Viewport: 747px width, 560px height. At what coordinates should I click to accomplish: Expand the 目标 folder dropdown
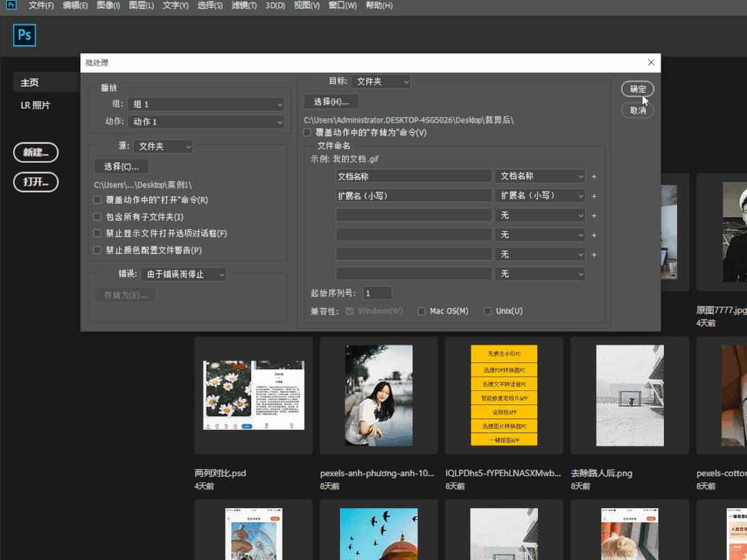click(381, 82)
